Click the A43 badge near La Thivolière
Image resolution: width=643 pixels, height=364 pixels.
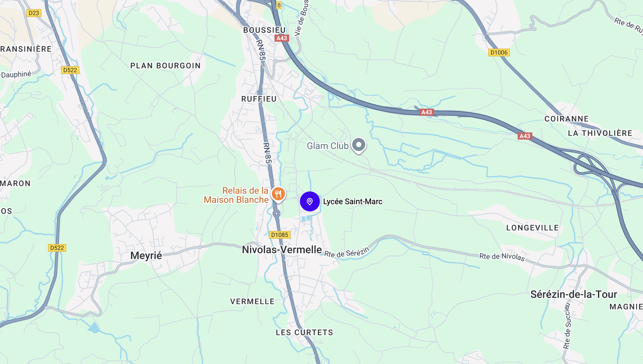coord(525,136)
